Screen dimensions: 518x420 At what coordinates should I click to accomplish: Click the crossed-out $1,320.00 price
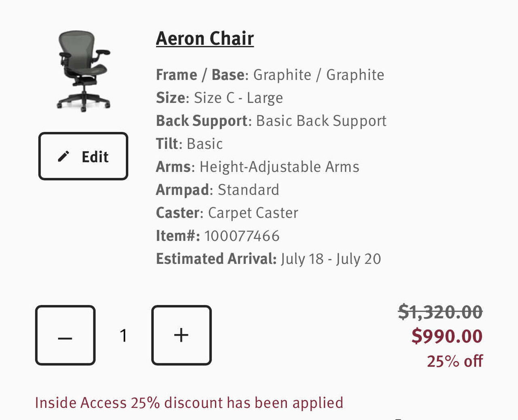coord(440,312)
